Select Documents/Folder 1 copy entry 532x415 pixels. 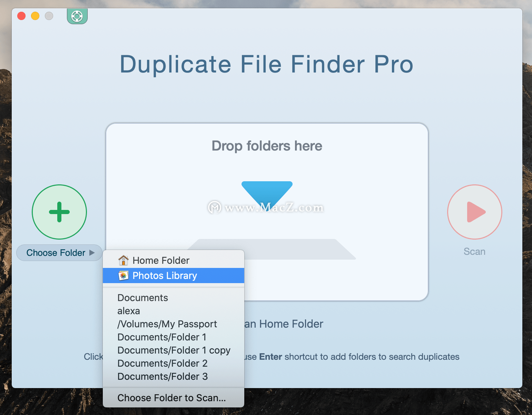(x=174, y=350)
